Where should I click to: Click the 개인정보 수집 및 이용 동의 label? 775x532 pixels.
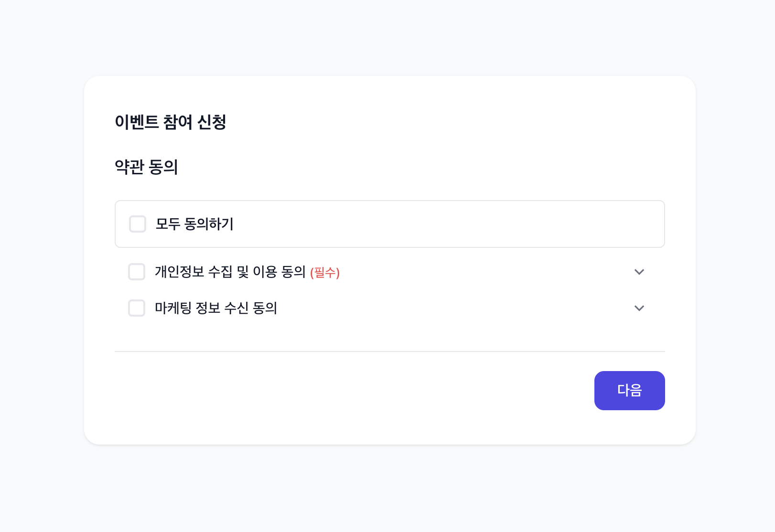pyautogui.click(x=230, y=272)
